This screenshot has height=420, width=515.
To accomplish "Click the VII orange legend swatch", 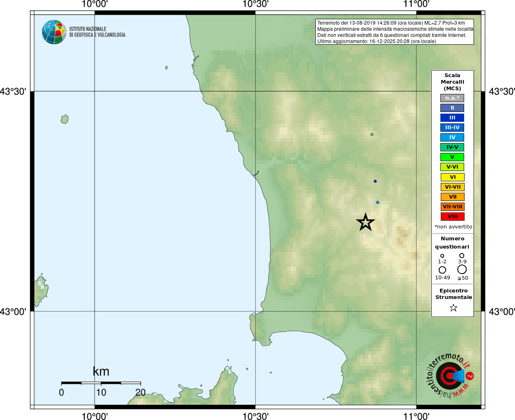I will (x=452, y=197).
